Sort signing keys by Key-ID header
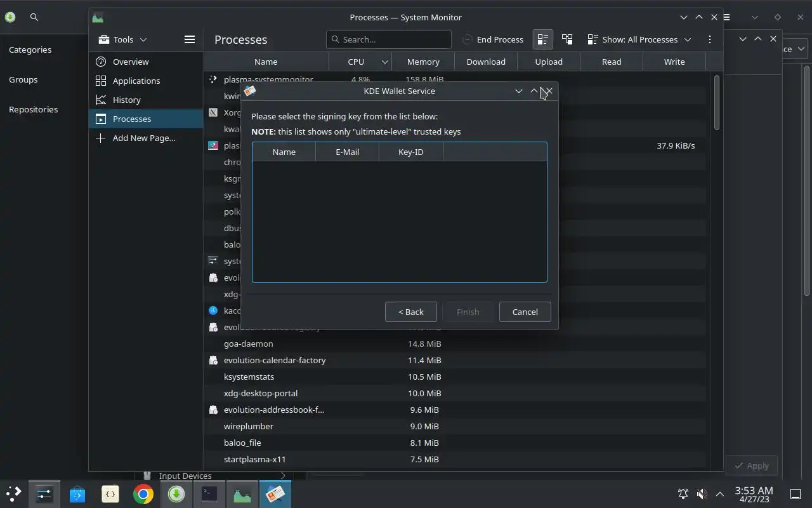Screen dimensions: 812x508 point(411,152)
